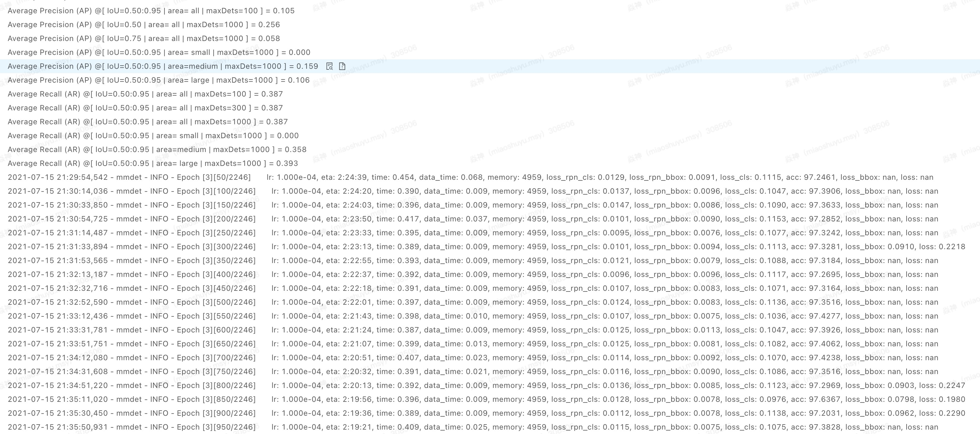This screenshot has width=980, height=434.
Task: Select the AR maxDets=300 line
Action: [x=145, y=108]
